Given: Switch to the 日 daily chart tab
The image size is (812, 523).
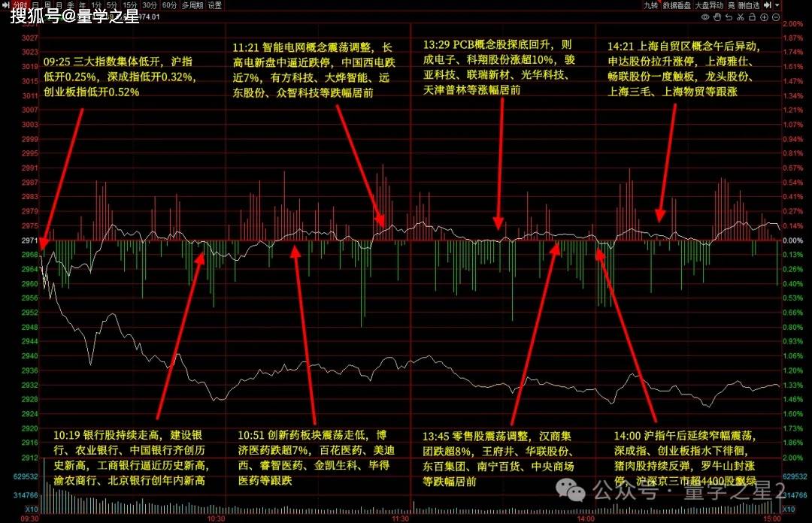Looking at the screenshot, I should (35, 5).
